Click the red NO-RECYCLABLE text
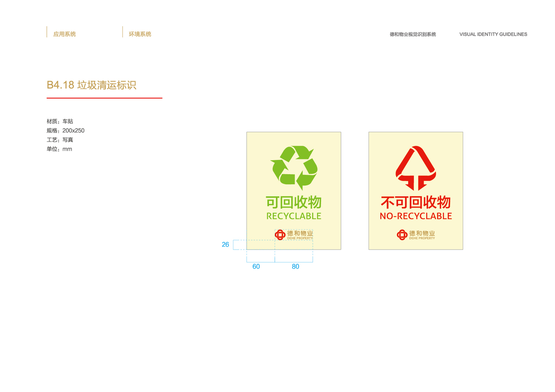The image size is (555, 392). pyautogui.click(x=416, y=216)
